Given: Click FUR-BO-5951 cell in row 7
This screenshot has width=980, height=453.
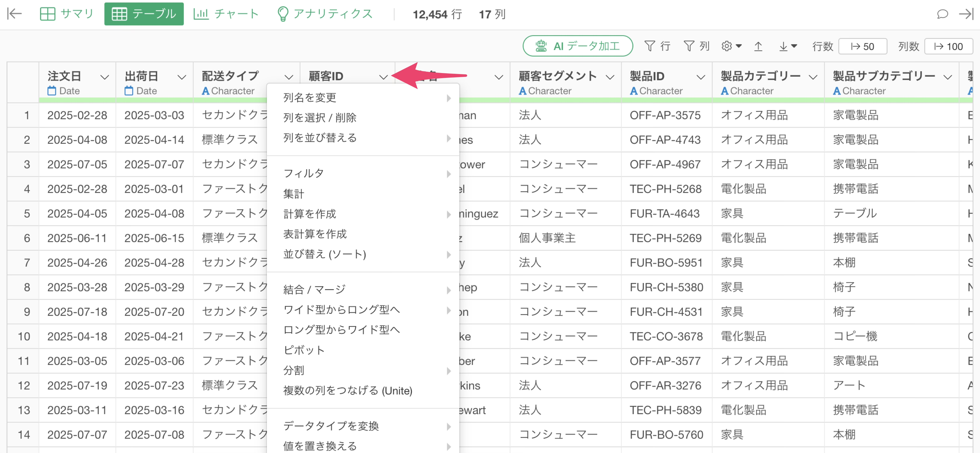Looking at the screenshot, I should point(667,263).
